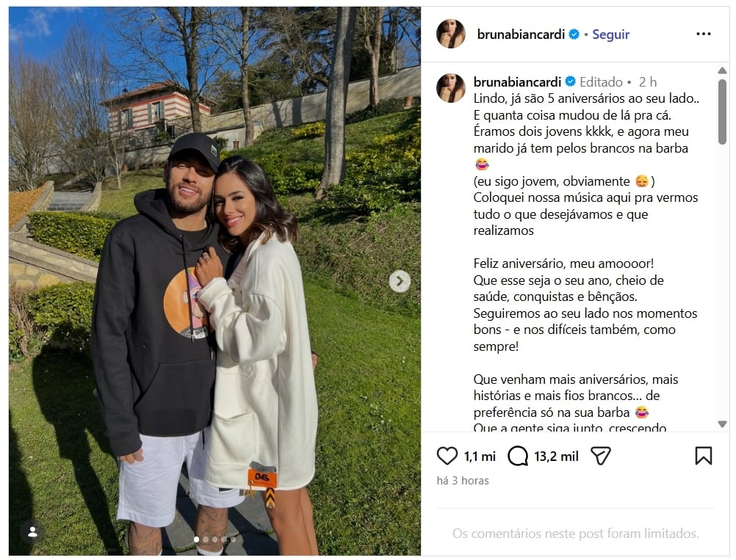The width and height of the screenshot is (736, 560).
Task: Open brunabiancardi username link in the caption
Action: (x=517, y=82)
